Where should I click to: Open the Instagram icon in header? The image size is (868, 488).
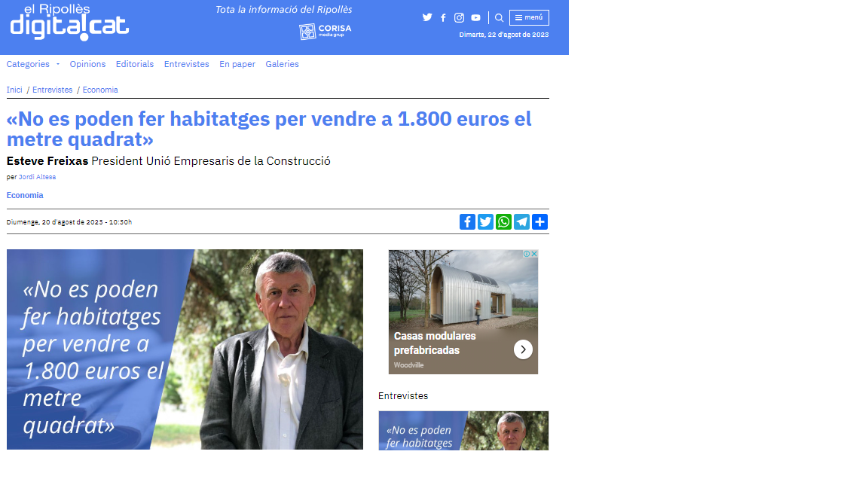(x=459, y=18)
